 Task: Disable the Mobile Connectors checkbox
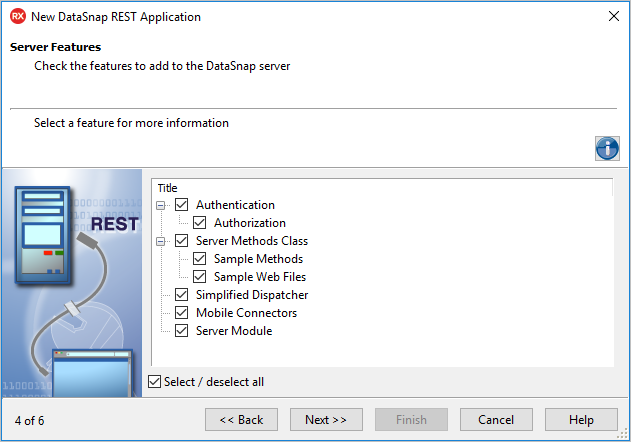point(181,313)
